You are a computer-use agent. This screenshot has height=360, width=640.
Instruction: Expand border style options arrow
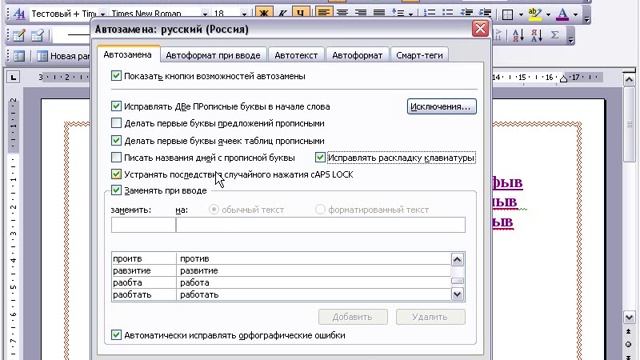pyautogui.click(x=521, y=15)
